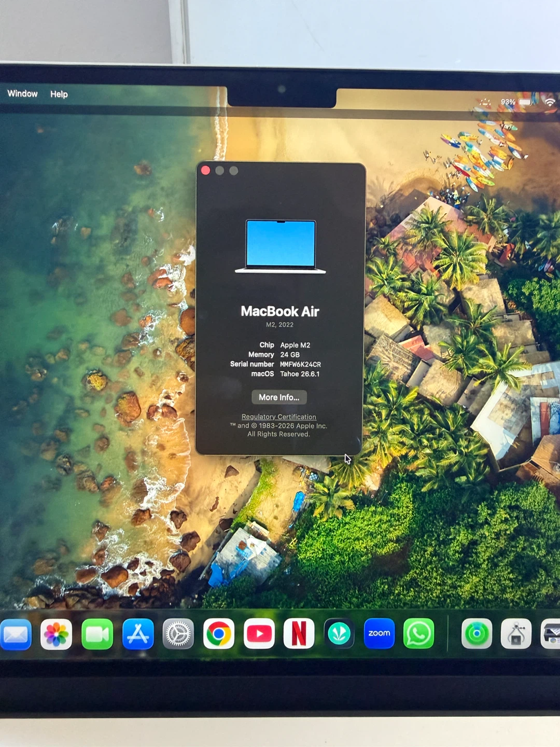
Task: Launch Google Chrome from Dock
Action: [219, 633]
